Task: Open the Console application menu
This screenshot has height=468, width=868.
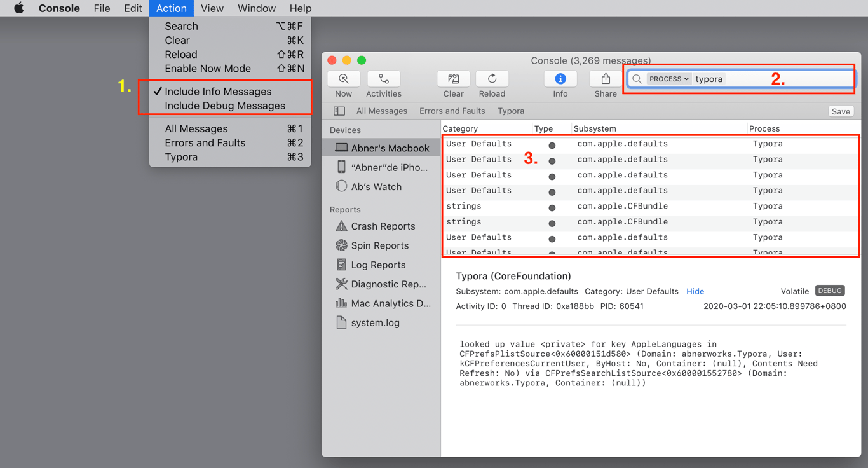Action: 59,8
